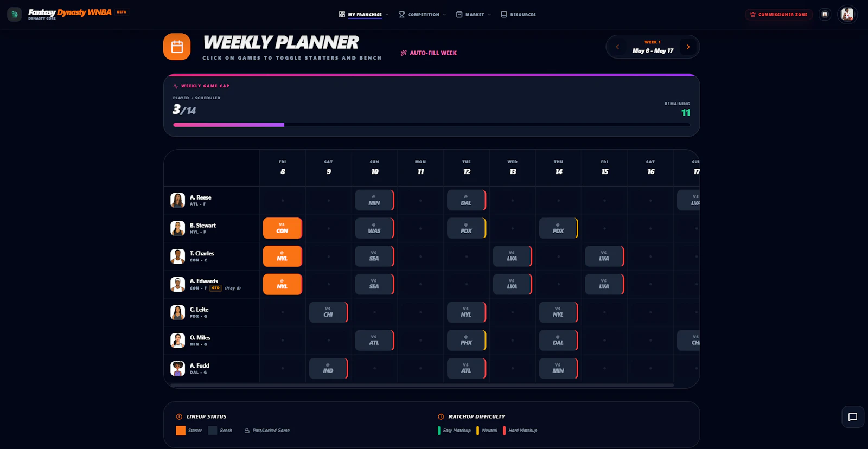Start T. Charles's vs SEA game on Sunday
This screenshot has width=868, height=449.
pyautogui.click(x=374, y=256)
